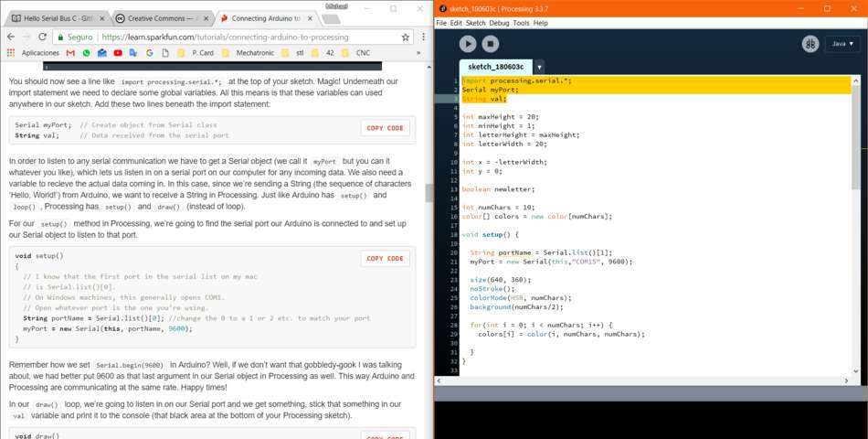Click 'COM15' string in editor
Image resolution: width=868 pixels, height=439 pixels.
pos(586,262)
